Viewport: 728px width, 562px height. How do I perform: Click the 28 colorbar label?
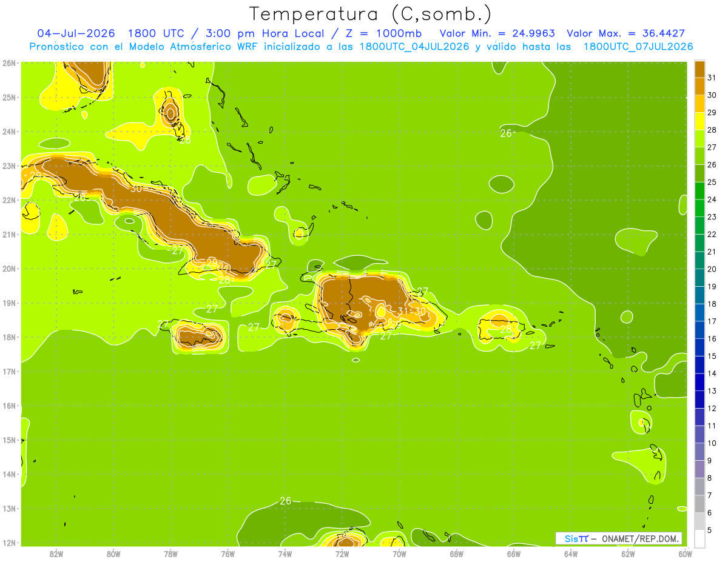tap(712, 129)
